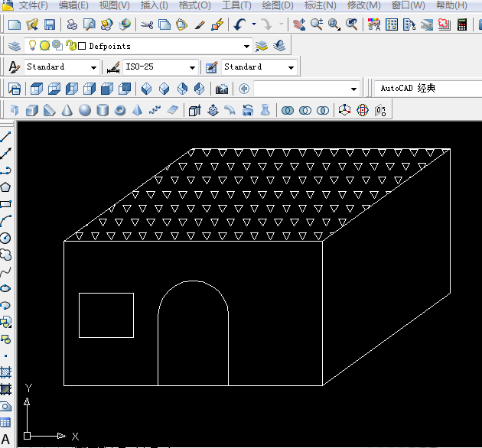Click the Union boolean icon
The height and width of the screenshot is (448, 482).
point(288,110)
